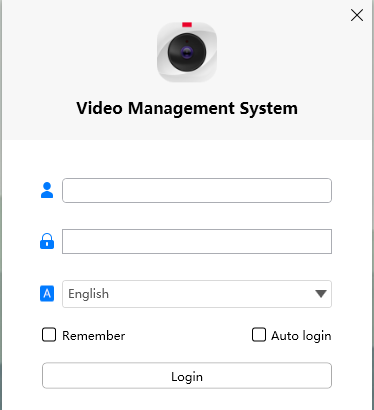
Task: Click the Video Management System title
Action: [x=187, y=108]
